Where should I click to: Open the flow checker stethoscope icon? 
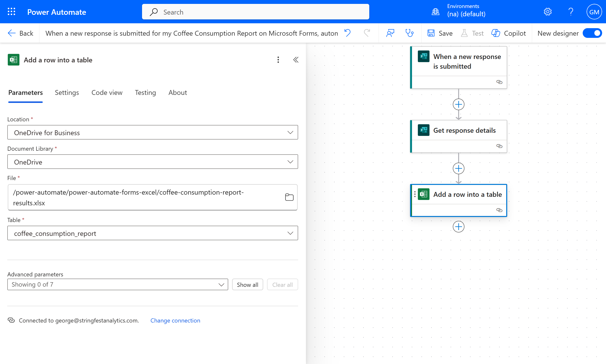(409, 33)
